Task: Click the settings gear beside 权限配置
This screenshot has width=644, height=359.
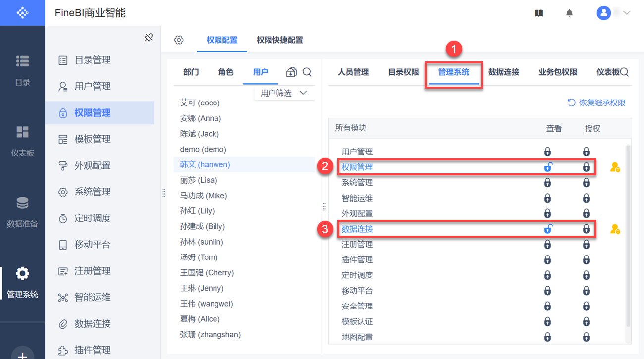Action: coord(179,40)
